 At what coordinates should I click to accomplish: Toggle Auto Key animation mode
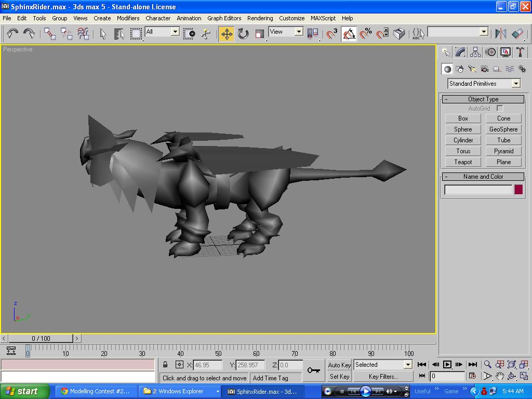(339, 365)
